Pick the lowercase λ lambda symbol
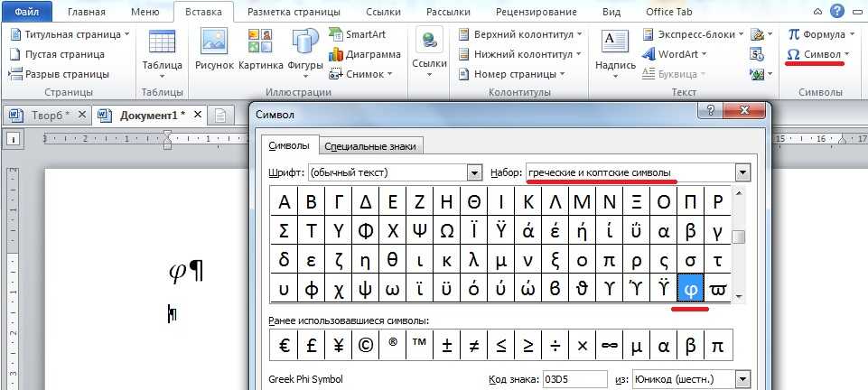 click(x=474, y=259)
